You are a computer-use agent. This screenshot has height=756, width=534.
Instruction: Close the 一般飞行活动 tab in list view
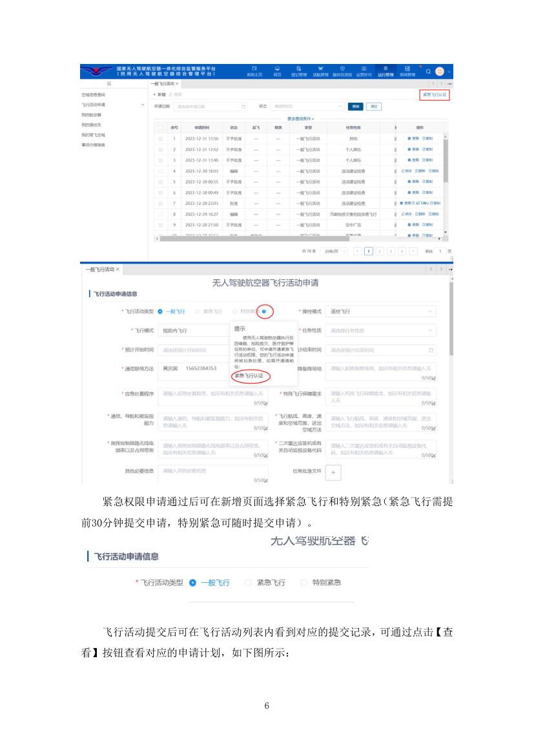point(177,84)
